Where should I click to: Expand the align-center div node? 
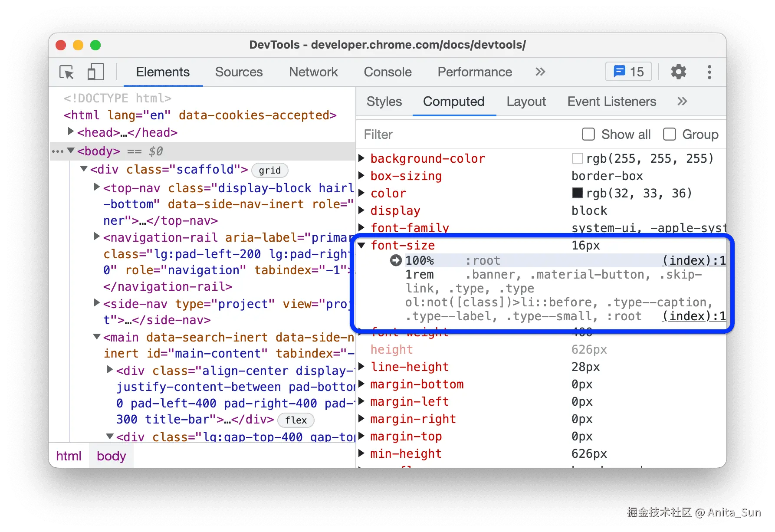tap(110, 369)
